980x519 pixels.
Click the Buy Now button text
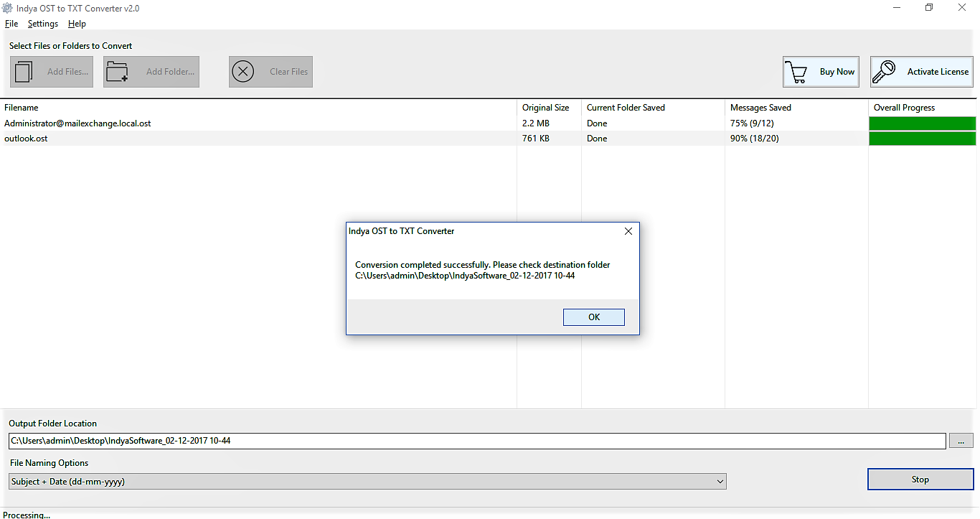(x=837, y=72)
